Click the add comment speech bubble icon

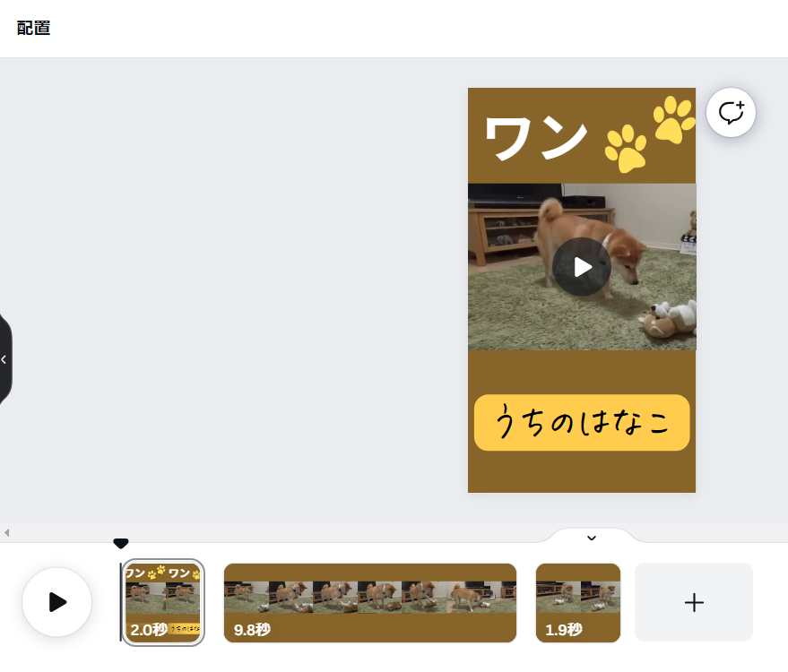[731, 113]
